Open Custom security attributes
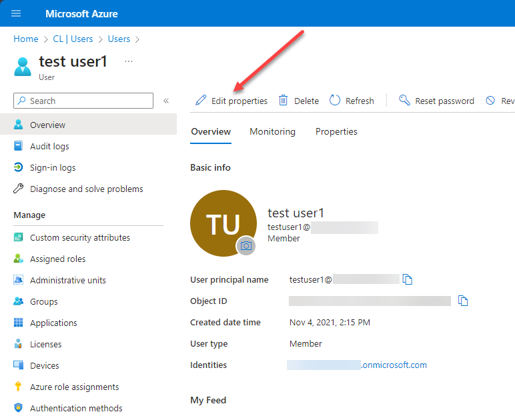Viewport: 515px width, 420px height. tap(80, 237)
